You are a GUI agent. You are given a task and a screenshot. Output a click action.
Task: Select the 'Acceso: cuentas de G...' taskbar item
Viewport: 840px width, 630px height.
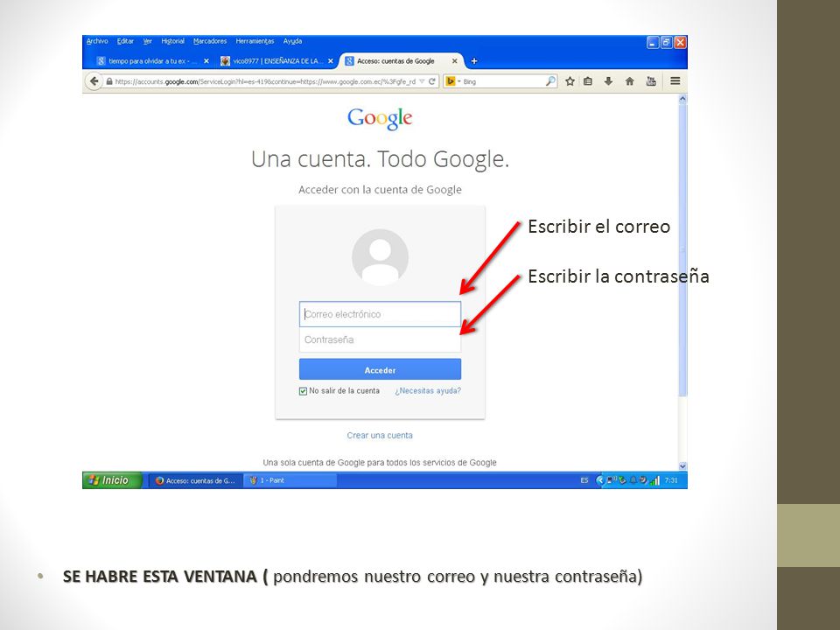(x=196, y=481)
